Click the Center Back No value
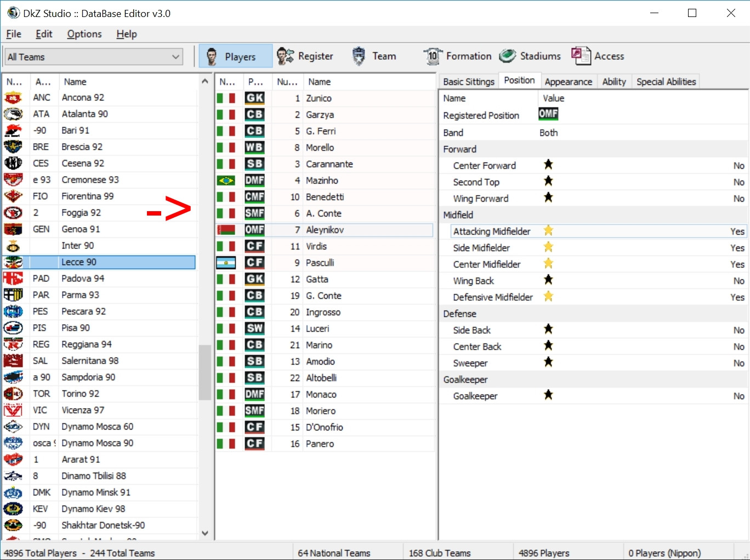Image resolution: width=750 pixels, height=560 pixels. point(739,347)
